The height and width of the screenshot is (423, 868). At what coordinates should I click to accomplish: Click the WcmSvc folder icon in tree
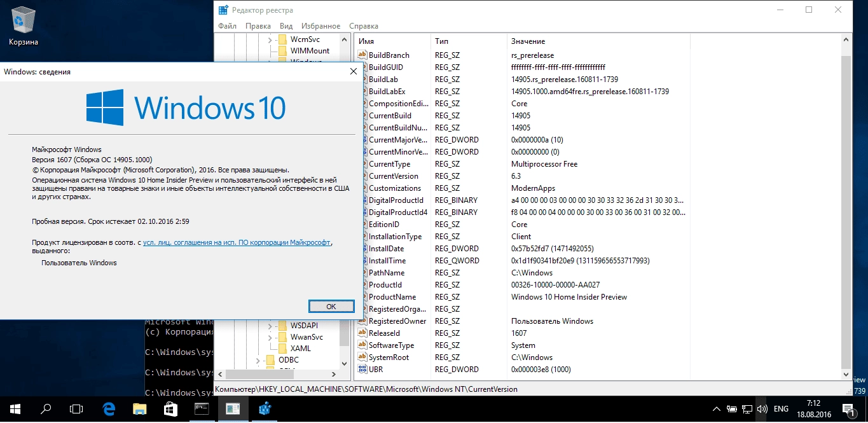pos(282,39)
